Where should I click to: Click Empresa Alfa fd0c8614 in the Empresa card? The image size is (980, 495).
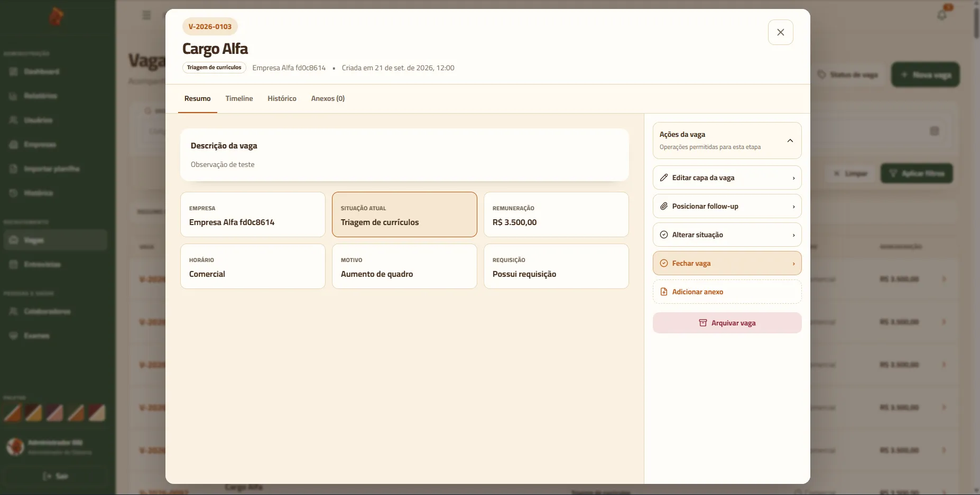click(x=232, y=222)
